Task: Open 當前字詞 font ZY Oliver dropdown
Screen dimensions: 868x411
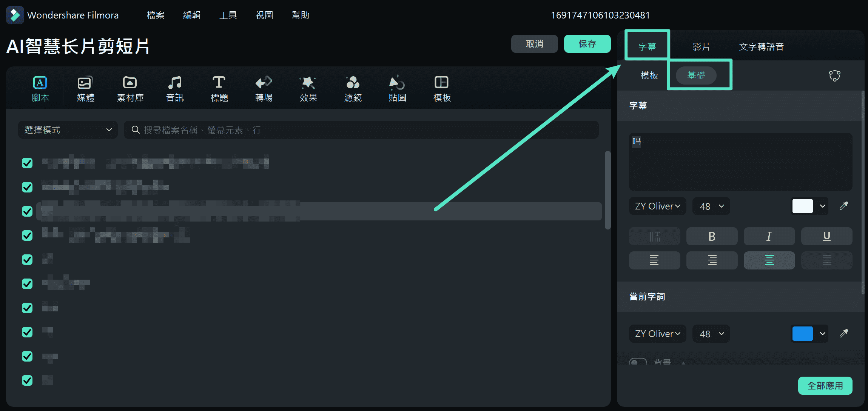Action: pos(657,334)
